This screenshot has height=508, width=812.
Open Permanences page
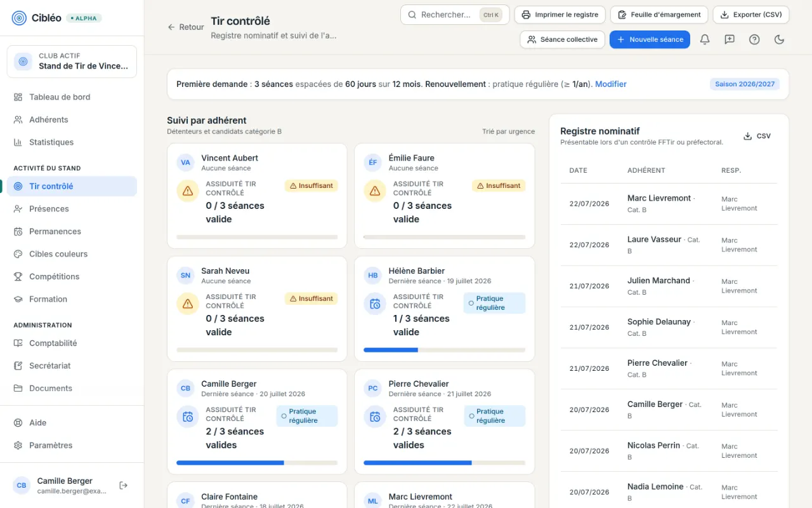[72, 231]
